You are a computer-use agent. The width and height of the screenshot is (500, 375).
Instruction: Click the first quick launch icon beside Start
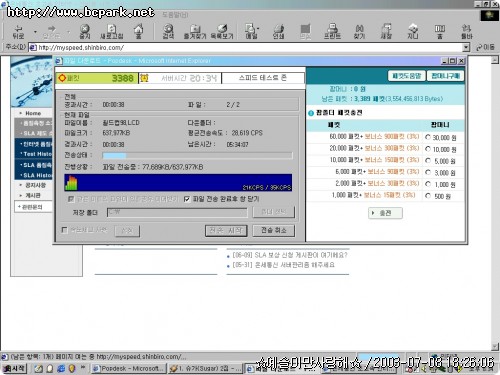click(x=38, y=369)
